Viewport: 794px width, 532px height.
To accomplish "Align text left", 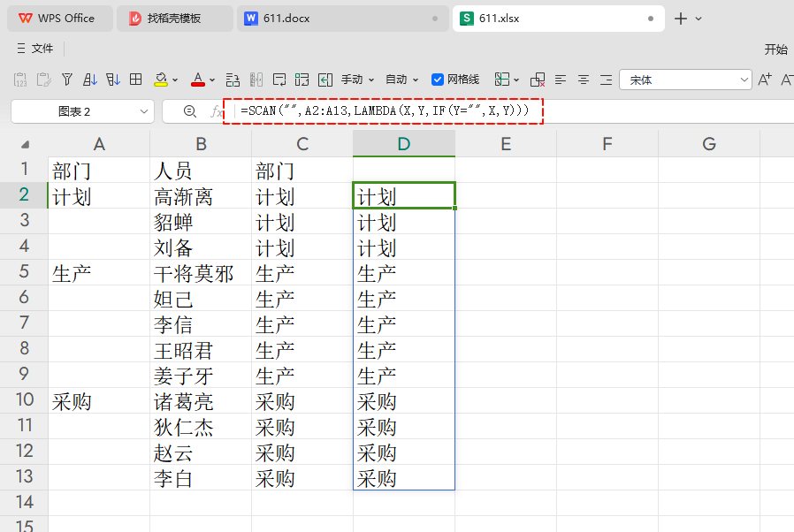I will [561, 80].
